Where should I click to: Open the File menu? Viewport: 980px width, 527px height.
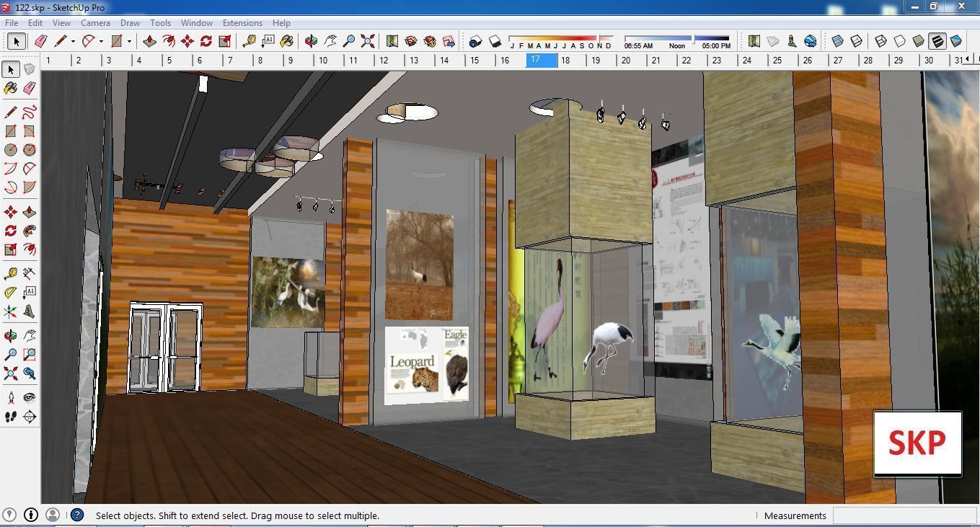coord(12,23)
